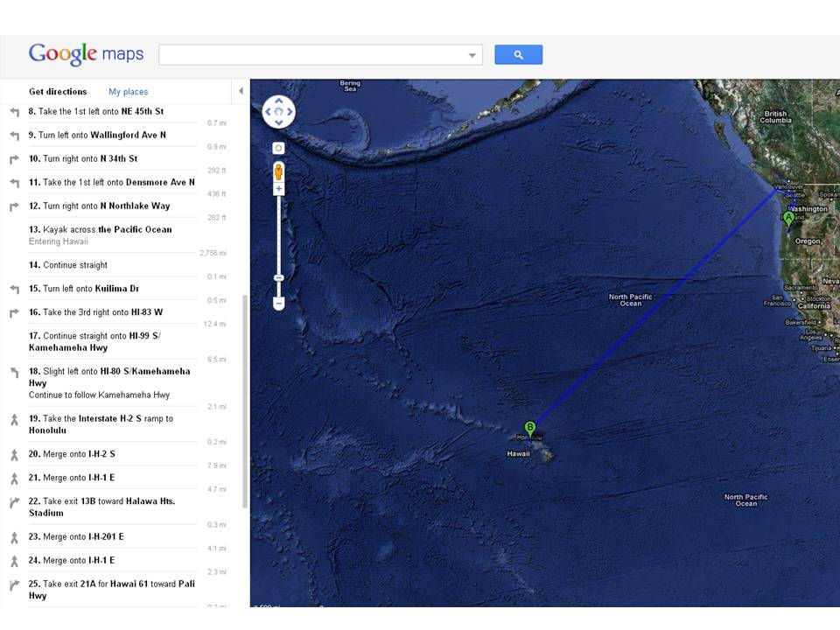Click the exit icon of step 25
Image resolution: width=840 pixels, height=630 pixels.
15,585
